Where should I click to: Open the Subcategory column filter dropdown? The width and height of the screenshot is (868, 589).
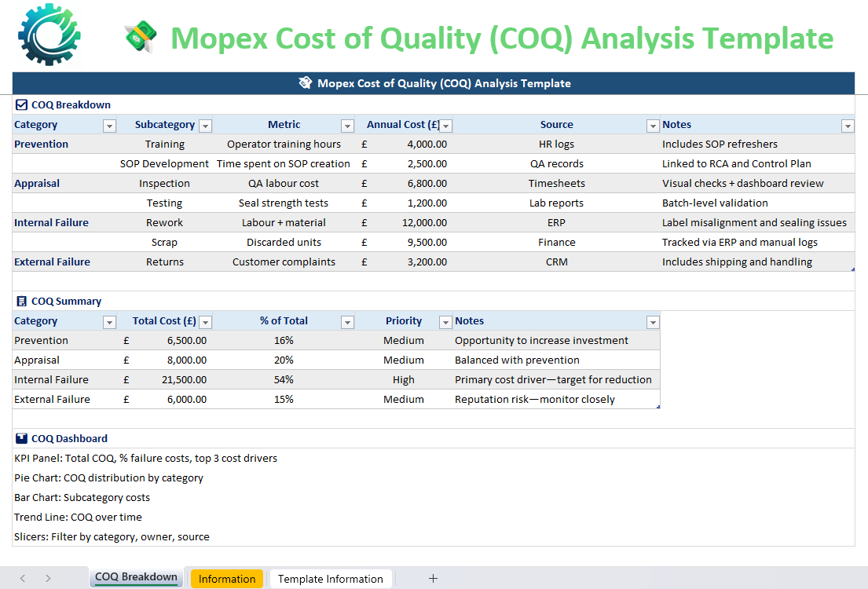(x=205, y=126)
